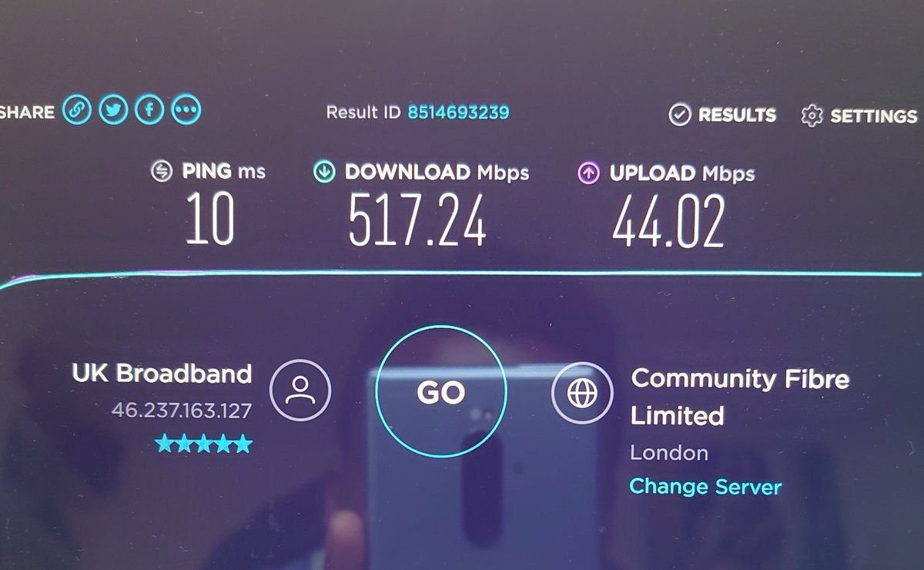The height and width of the screenshot is (570, 924).
Task: Open Result ID 8514693239 link
Action: (x=458, y=112)
